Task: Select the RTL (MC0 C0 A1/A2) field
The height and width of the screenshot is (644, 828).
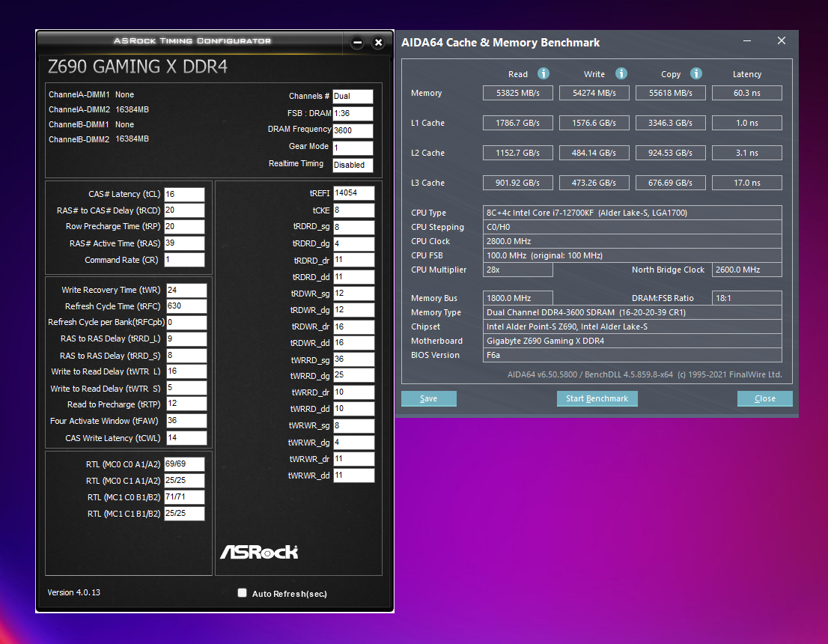Action: click(x=184, y=464)
